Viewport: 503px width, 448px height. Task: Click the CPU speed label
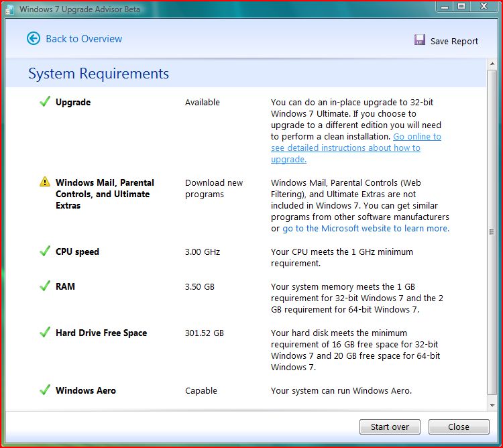(77, 251)
